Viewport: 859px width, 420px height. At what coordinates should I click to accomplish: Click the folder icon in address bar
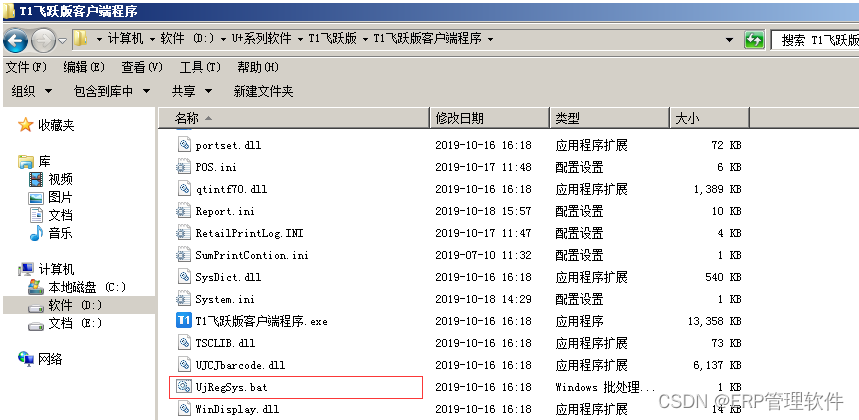pos(80,38)
